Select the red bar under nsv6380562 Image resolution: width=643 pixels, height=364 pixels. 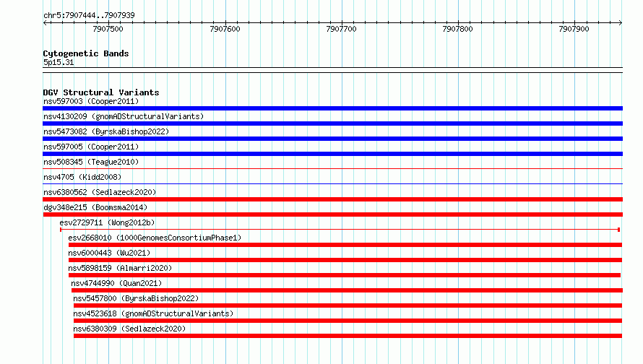(x=332, y=199)
